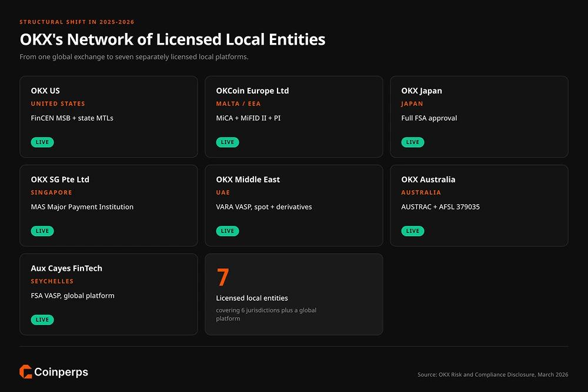Click the large orange number 7

[x=223, y=277]
